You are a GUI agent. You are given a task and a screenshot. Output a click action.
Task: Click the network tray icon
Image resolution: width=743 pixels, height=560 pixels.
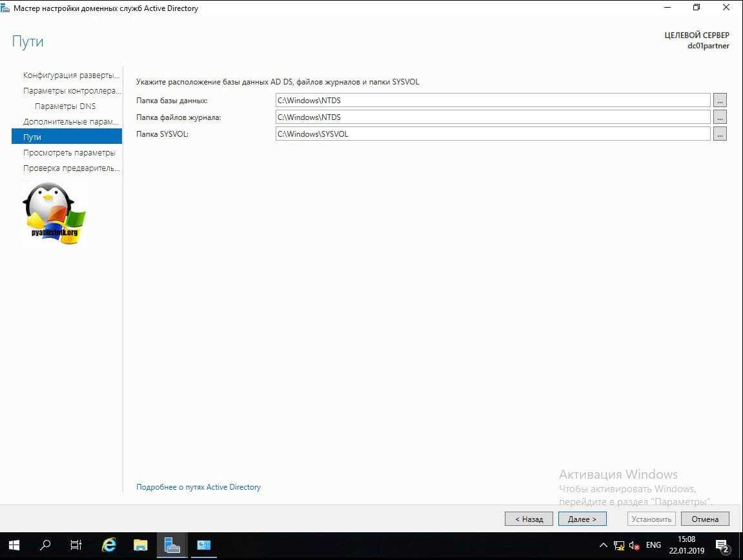619,545
